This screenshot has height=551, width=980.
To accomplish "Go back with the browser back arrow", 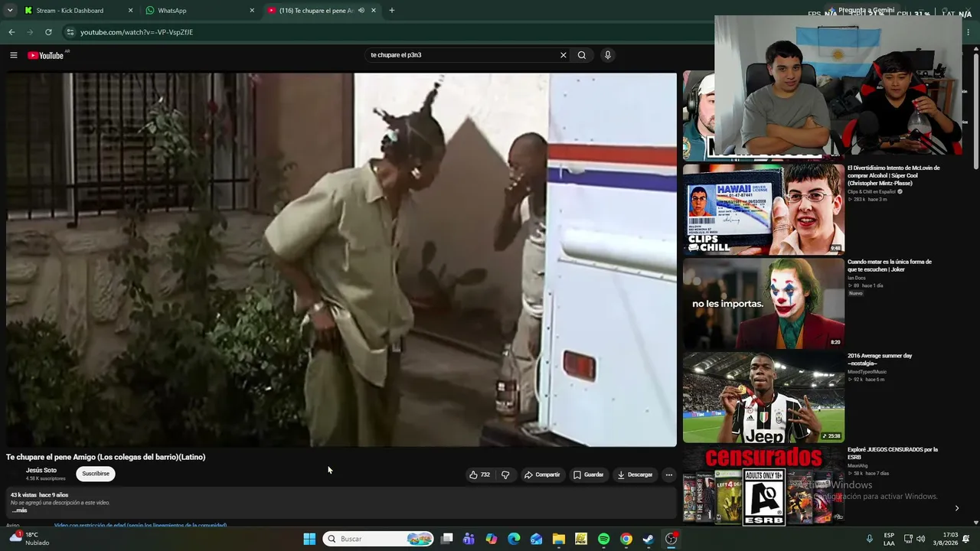I will 11,32.
